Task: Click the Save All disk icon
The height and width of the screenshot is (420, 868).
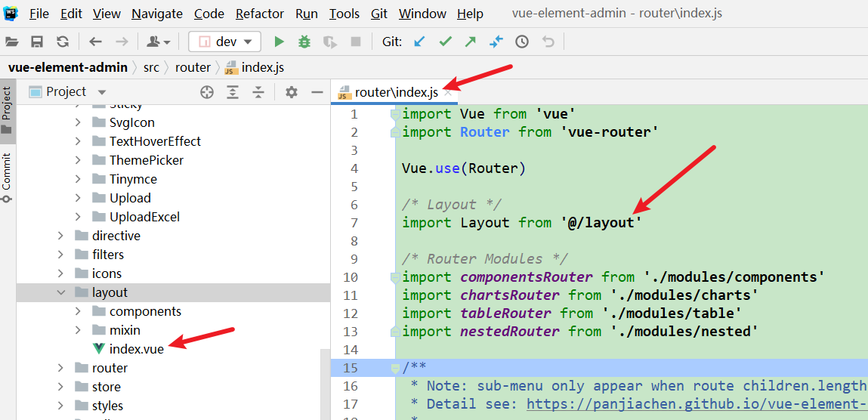Action: click(x=37, y=42)
